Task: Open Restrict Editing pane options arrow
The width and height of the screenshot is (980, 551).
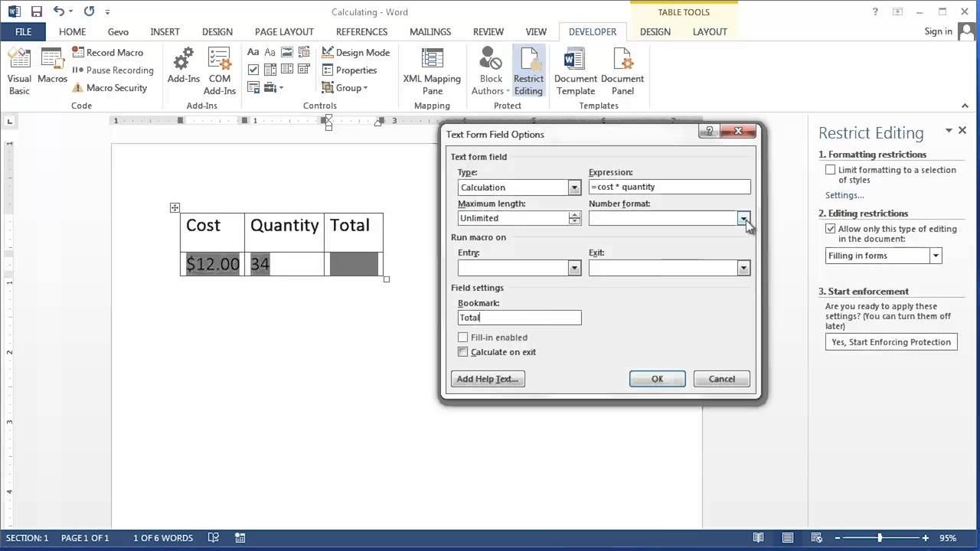Action: tap(949, 131)
